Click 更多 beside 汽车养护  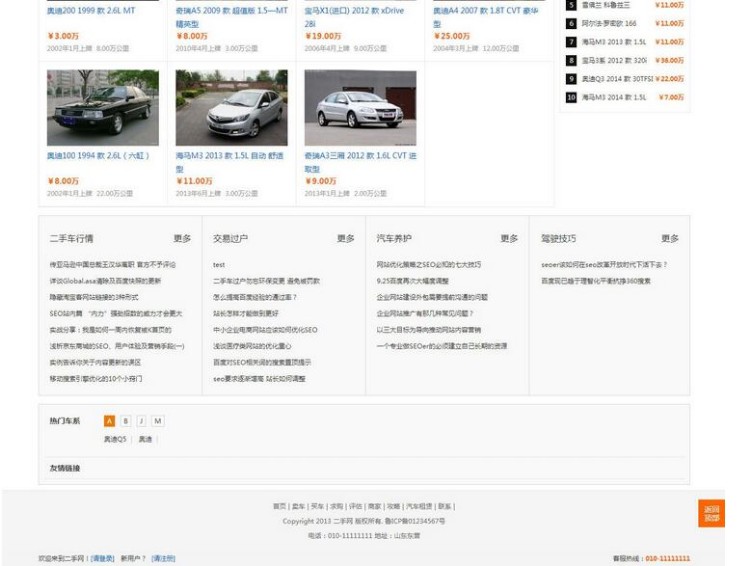point(509,238)
